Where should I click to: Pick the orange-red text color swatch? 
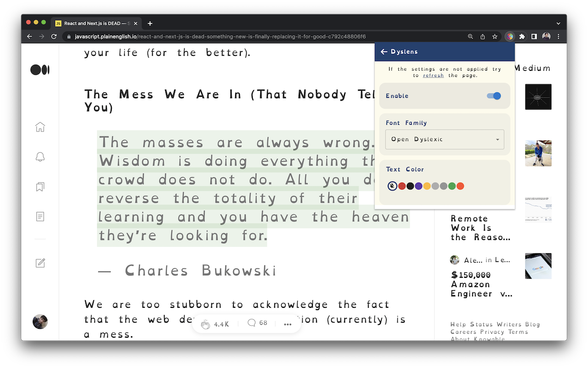point(460,186)
